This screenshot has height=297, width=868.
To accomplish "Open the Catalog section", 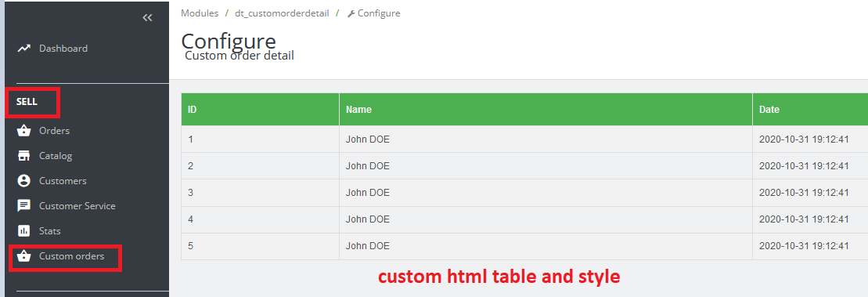I will pyautogui.click(x=56, y=156).
